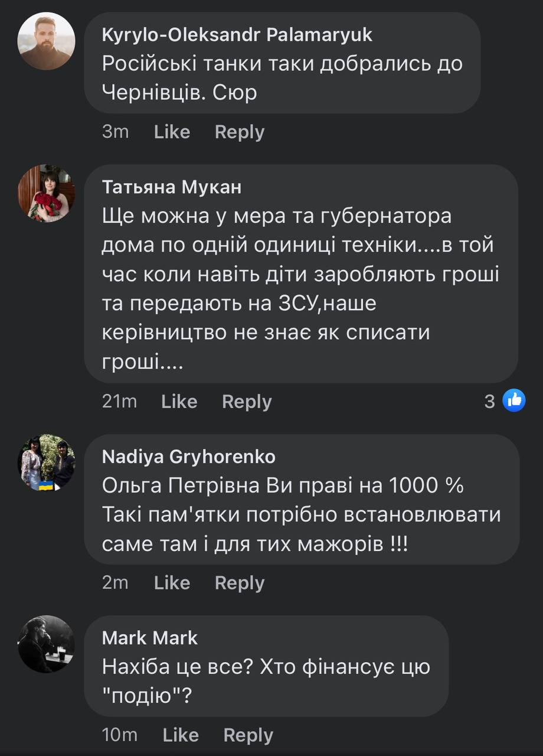Click the 10m timestamp on Mark's comment
The height and width of the screenshot is (756, 543).
click(120, 735)
